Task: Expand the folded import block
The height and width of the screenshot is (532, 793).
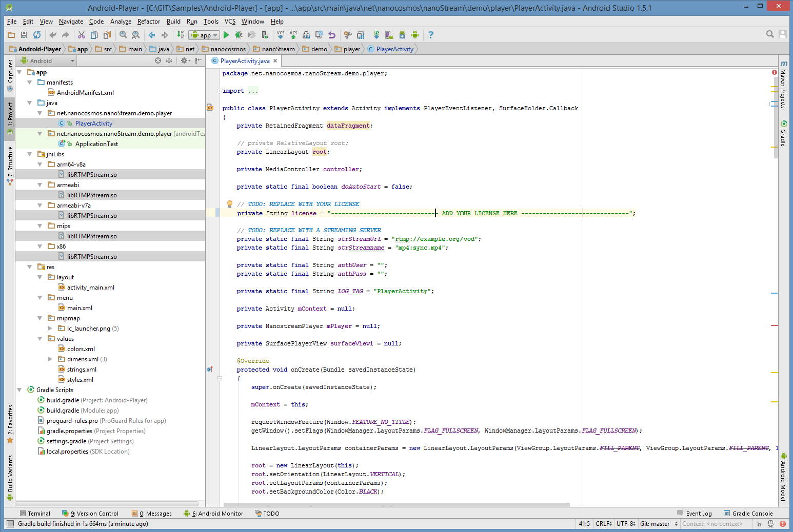Action: (220, 91)
